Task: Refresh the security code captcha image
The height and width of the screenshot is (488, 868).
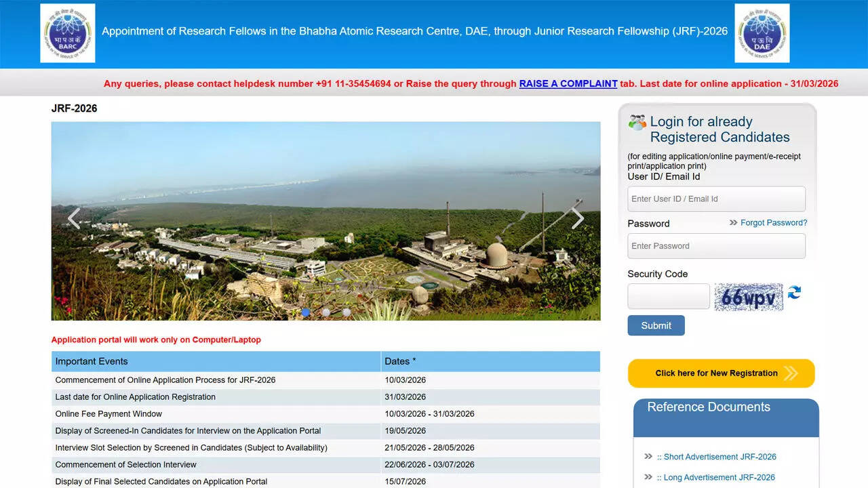Action: 794,293
